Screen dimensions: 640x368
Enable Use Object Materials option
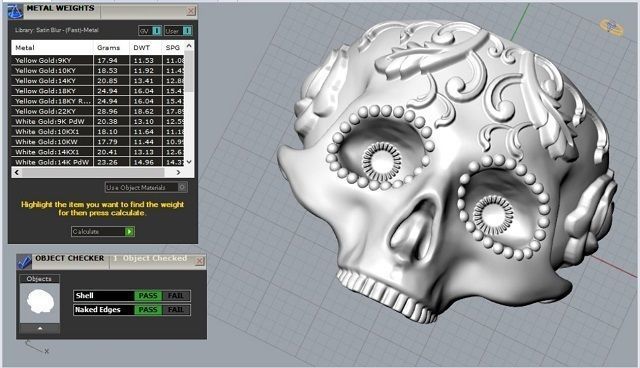[x=146, y=187]
